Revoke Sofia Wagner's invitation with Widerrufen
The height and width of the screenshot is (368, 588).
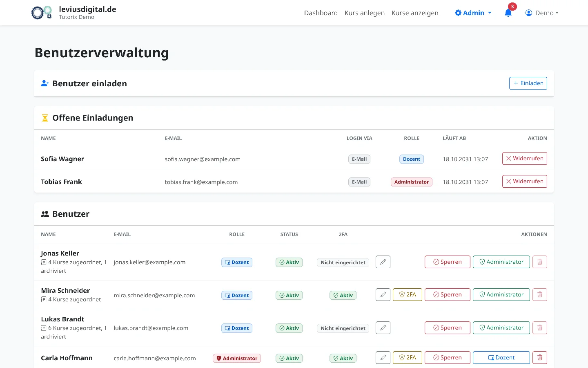tap(525, 158)
